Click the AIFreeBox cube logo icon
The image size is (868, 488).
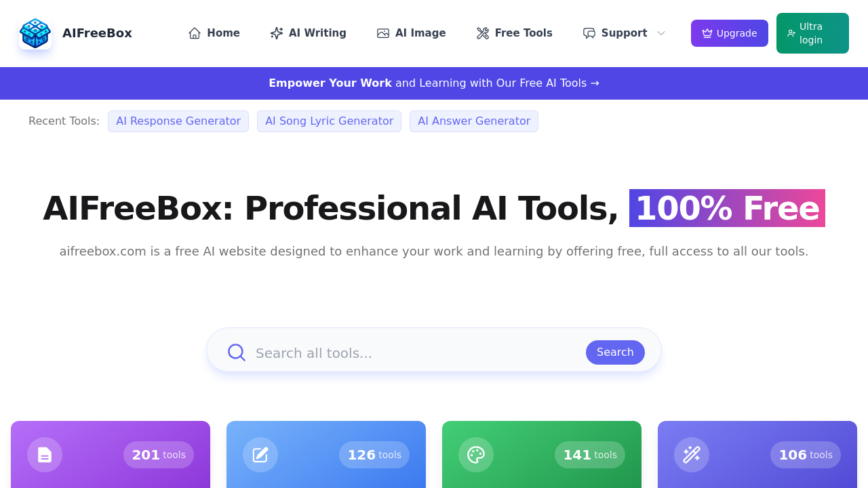point(37,33)
